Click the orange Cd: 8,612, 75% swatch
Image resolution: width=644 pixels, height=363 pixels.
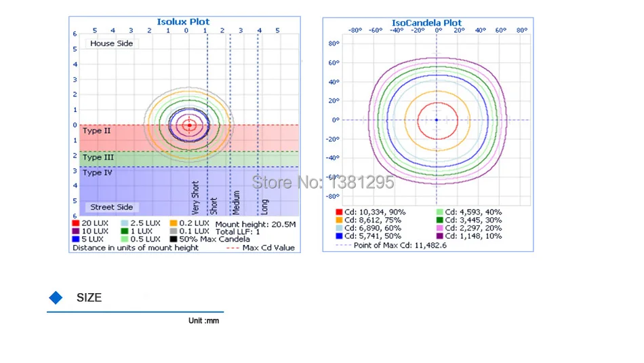339,220
